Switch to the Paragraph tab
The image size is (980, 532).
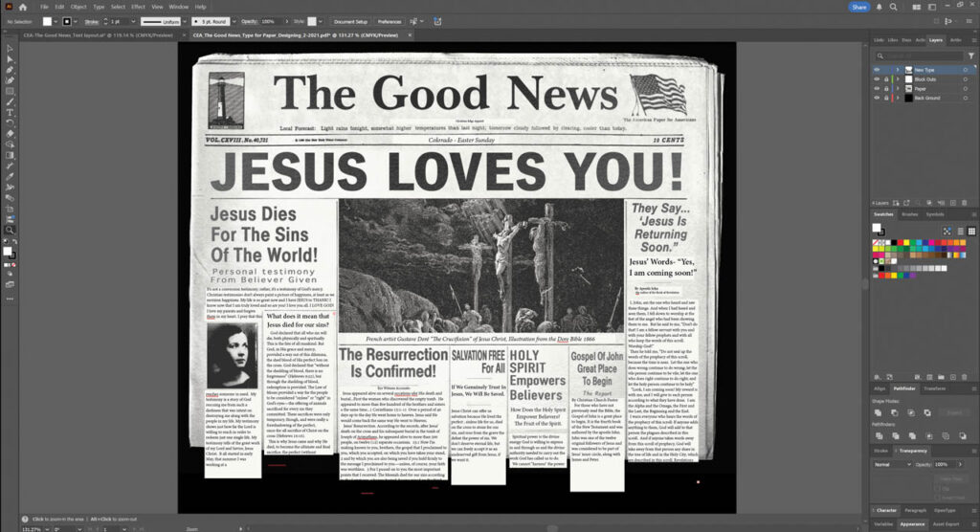coord(916,510)
